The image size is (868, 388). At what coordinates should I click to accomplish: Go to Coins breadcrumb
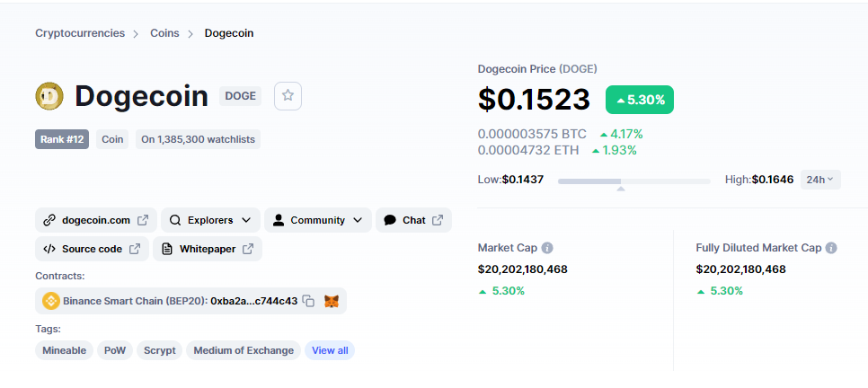click(165, 33)
